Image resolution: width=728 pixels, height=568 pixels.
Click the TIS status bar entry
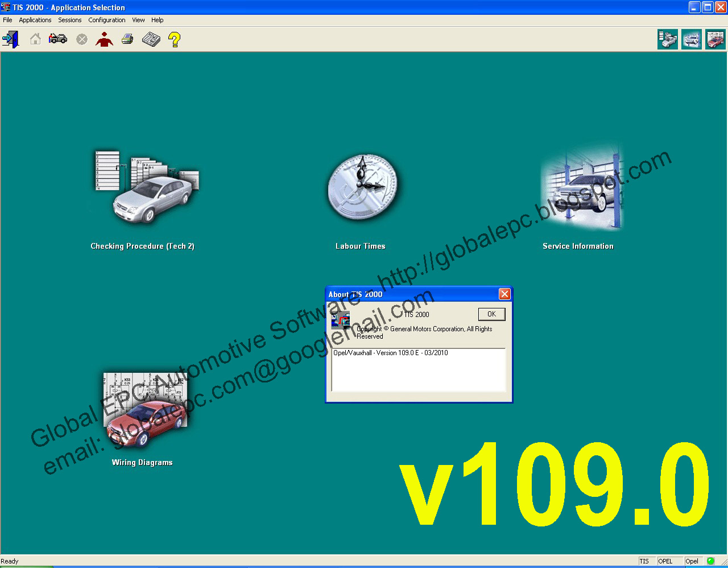click(x=647, y=561)
